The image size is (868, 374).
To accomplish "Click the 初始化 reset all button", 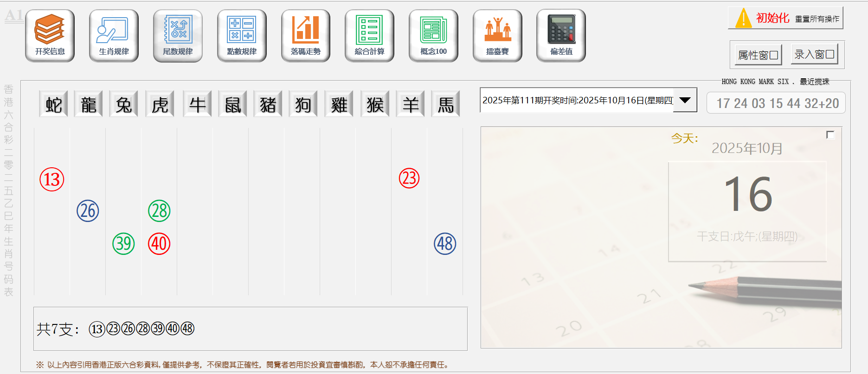I will click(x=785, y=18).
